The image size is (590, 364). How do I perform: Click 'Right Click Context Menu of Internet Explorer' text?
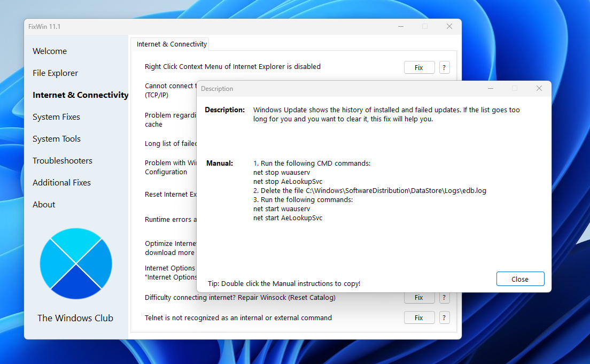232,67
